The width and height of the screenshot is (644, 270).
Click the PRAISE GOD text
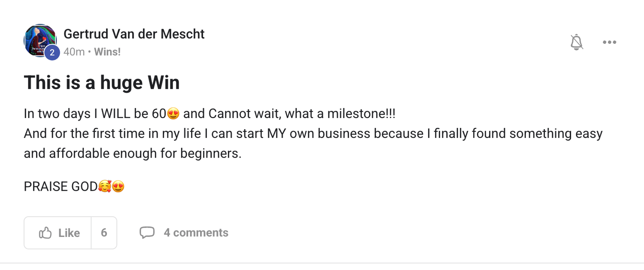click(61, 187)
